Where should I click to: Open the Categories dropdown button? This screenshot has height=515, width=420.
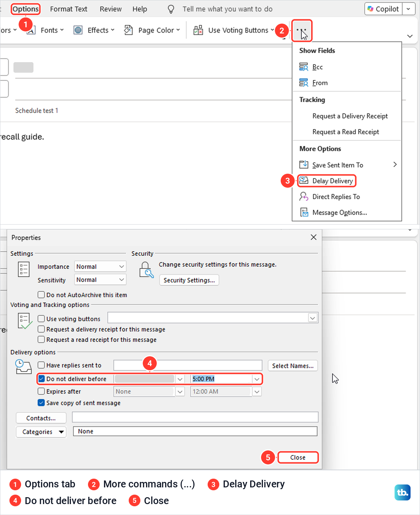click(41, 432)
